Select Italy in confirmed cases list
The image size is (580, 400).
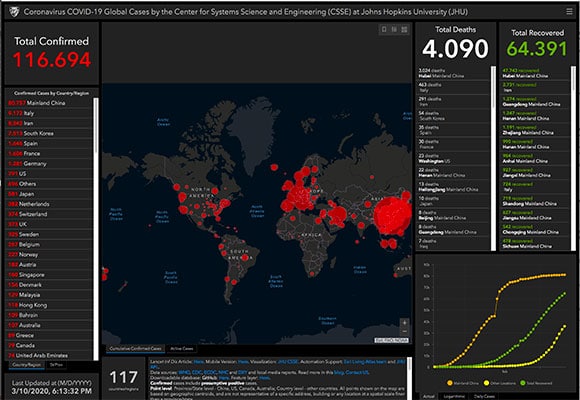click(x=49, y=113)
